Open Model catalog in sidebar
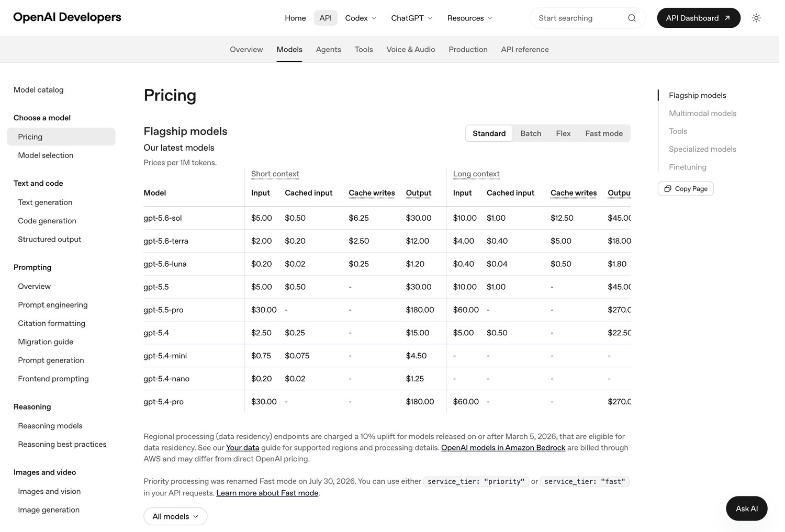The image size is (785, 532). [39, 90]
